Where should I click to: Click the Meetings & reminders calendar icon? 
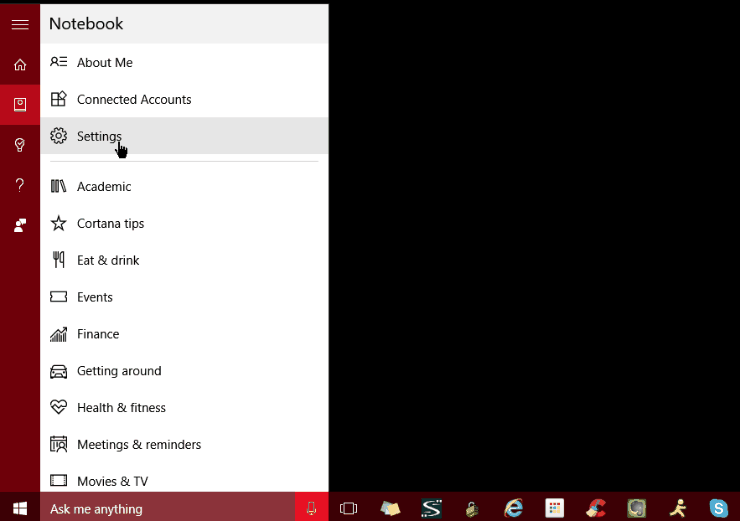(59, 444)
